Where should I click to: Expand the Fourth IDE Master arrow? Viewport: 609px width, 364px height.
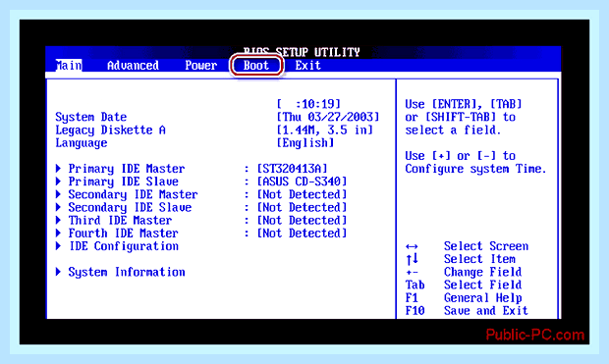58,233
